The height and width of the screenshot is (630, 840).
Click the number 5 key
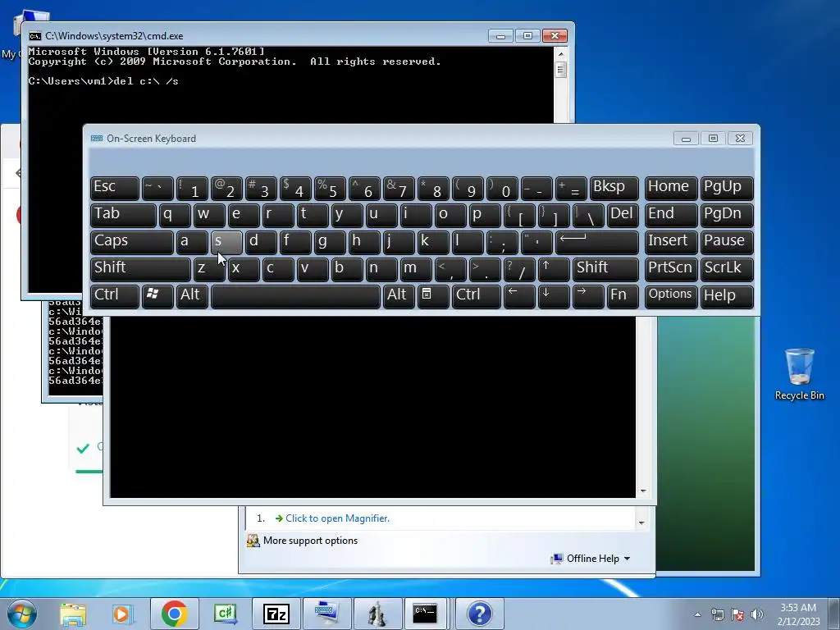[330, 188]
